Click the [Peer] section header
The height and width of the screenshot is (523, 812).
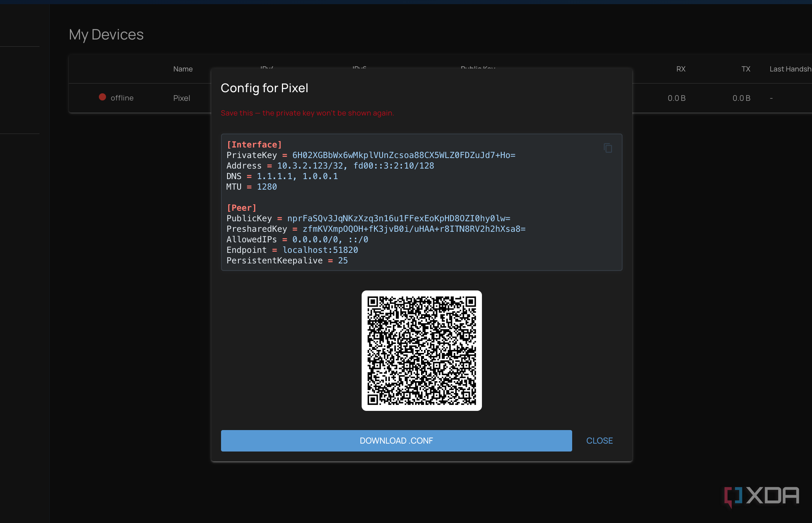241,208
